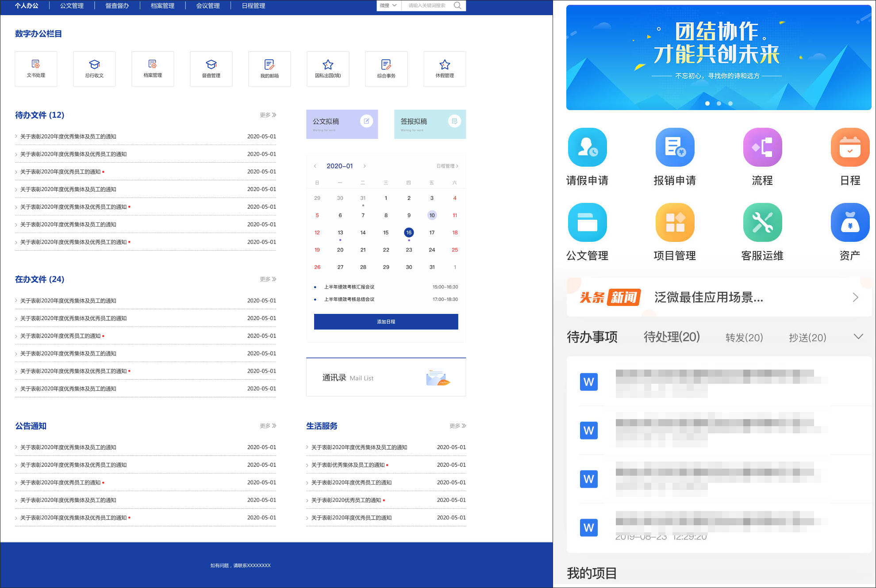
Task: Click 更多 next to 生活服务
Action: point(458,426)
